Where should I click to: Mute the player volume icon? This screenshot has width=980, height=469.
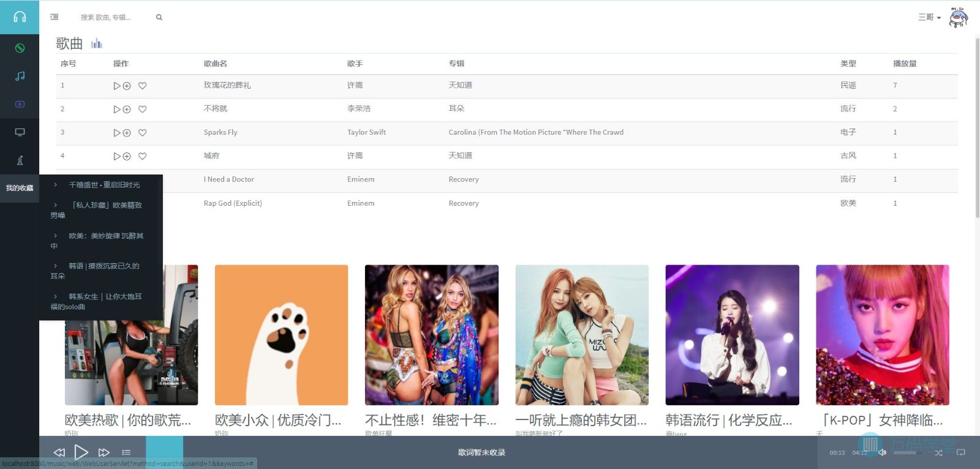[x=882, y=452]
